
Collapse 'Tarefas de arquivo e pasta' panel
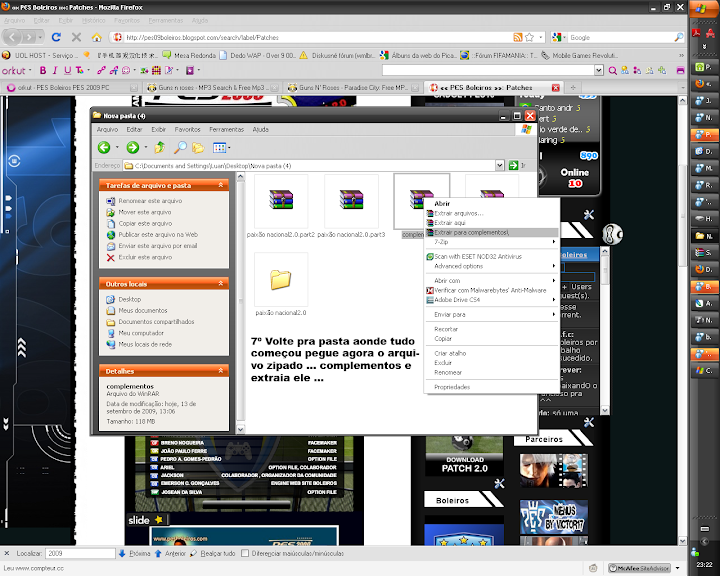[x=221, y=185]
